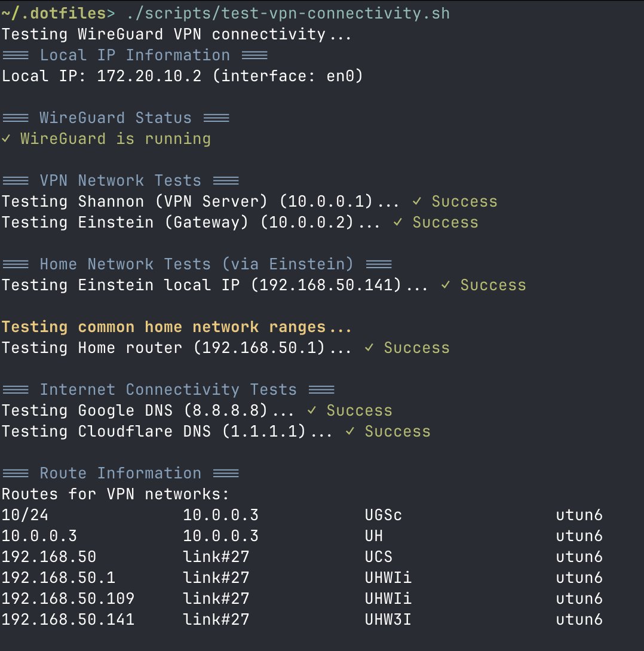This screenshot has height=651, width=644.
Task: Click Success on the Einstein local IP line
Action: (493, 285)
